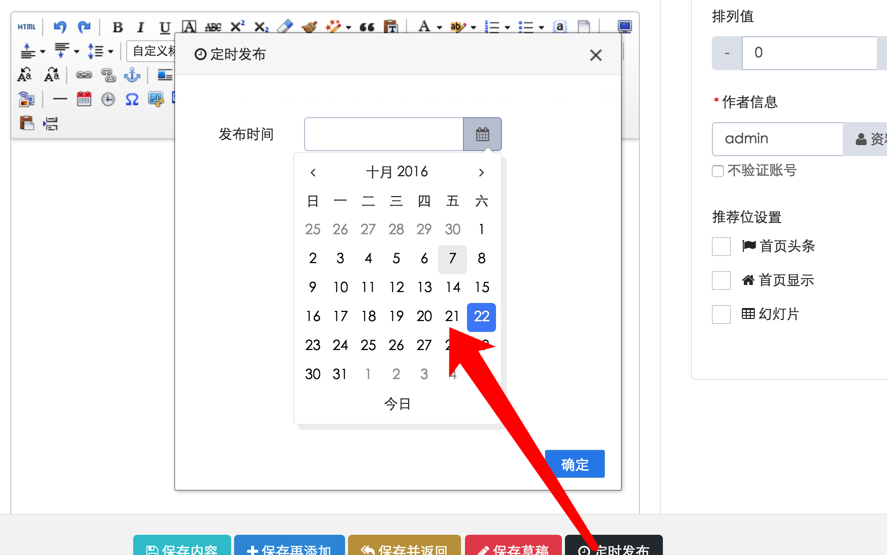The image size is (887, 555).
Task: Check the 首页头条 recommendation box
Action: coord(721,246)
